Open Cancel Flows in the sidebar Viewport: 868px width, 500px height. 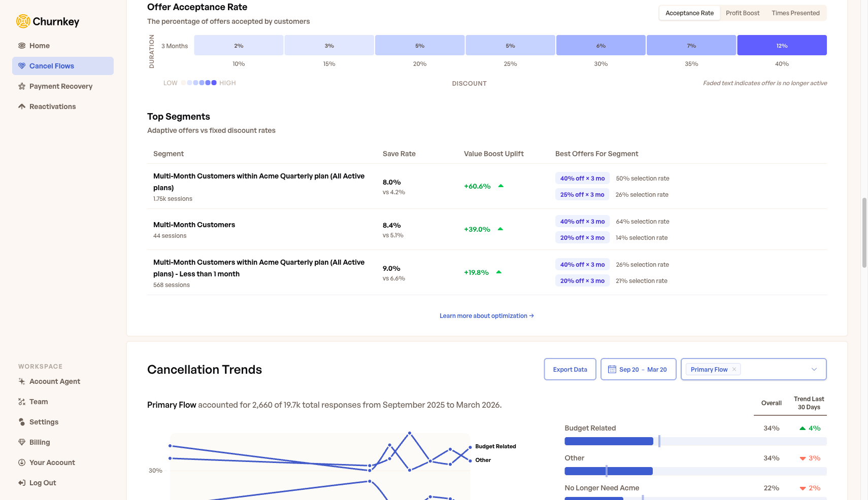[52, 66]
